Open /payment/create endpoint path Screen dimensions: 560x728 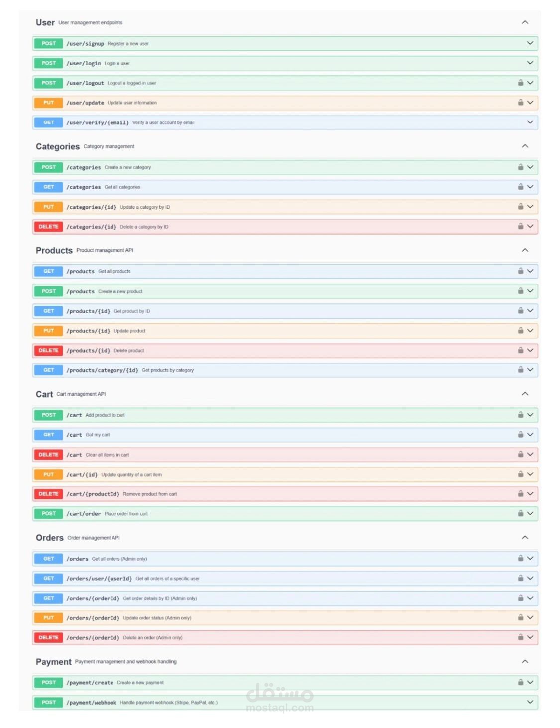[x=90, y=683]
